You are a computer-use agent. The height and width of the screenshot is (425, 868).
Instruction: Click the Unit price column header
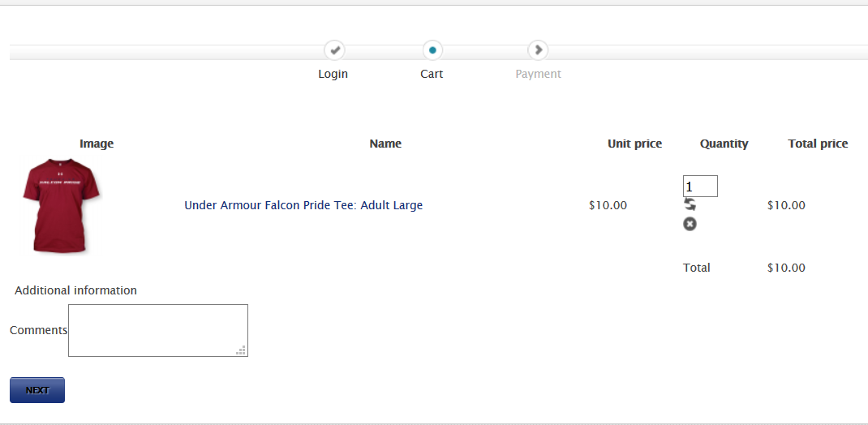pyautogui.click(x=634, y=144)
